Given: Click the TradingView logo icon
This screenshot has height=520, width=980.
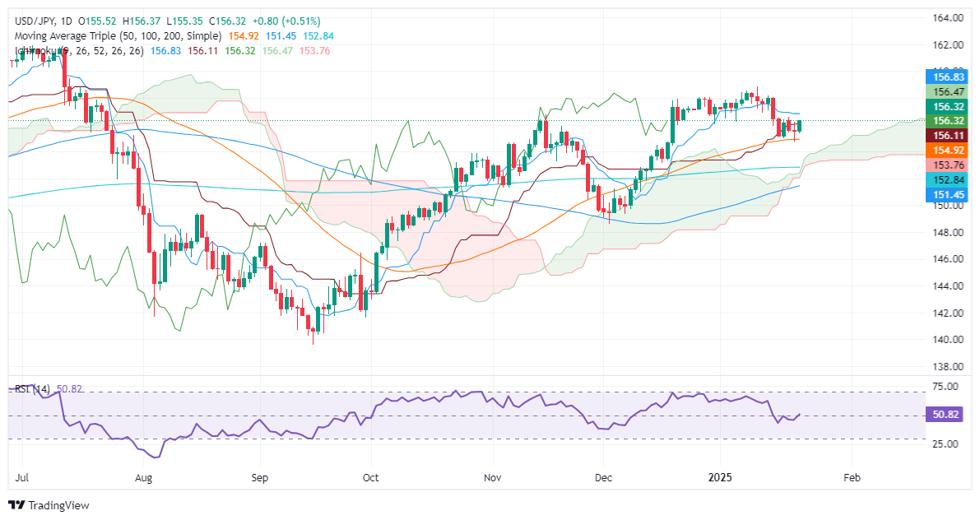Looking at the screenshot, I should pyautogui.click(x=16, y=505).
